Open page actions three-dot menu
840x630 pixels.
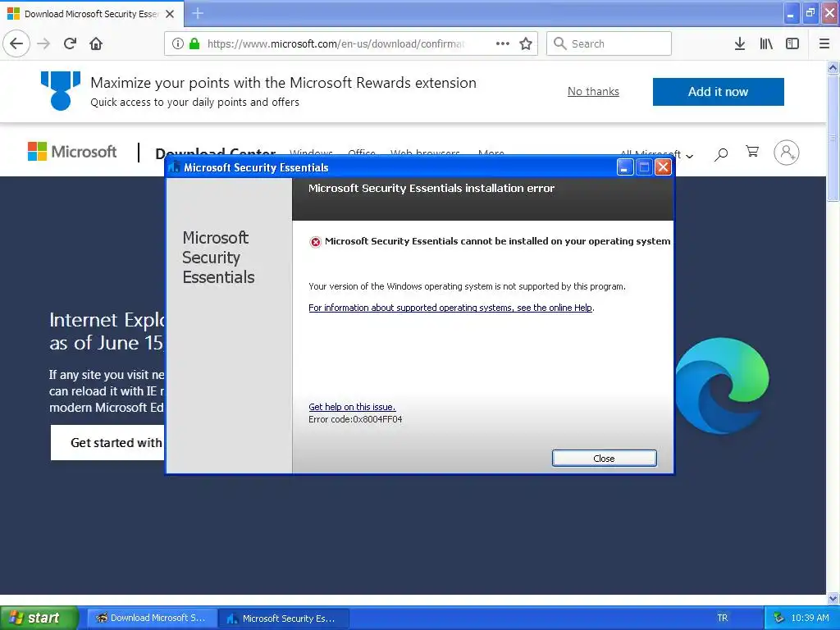tap(503, 43)
